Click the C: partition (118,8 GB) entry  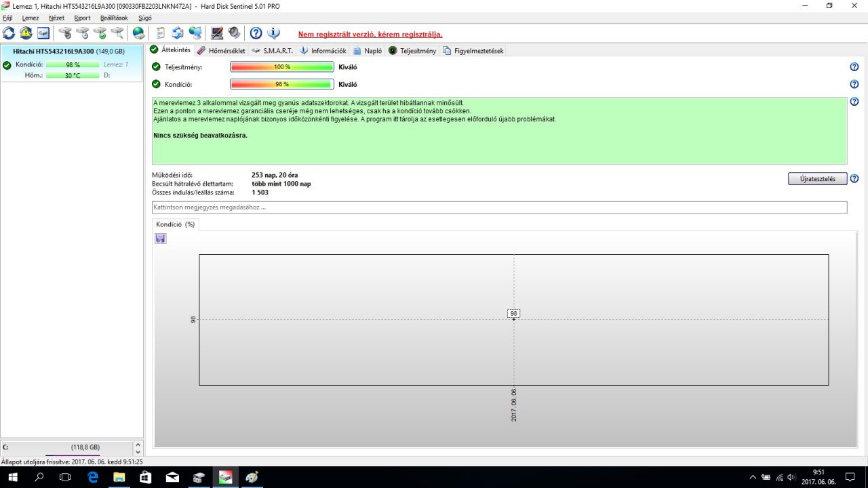(x=66, y=448)
